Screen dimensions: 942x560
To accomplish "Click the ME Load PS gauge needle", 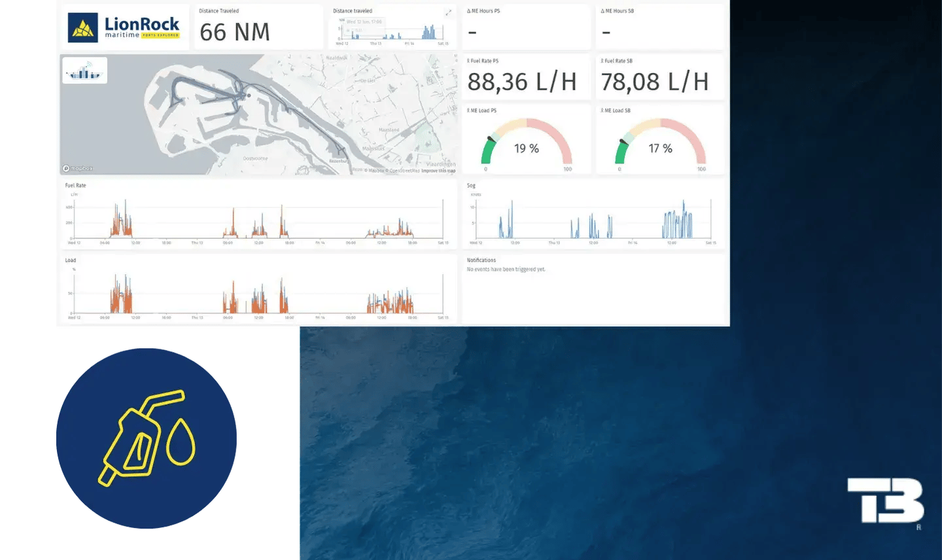I will tap(491, 139).
